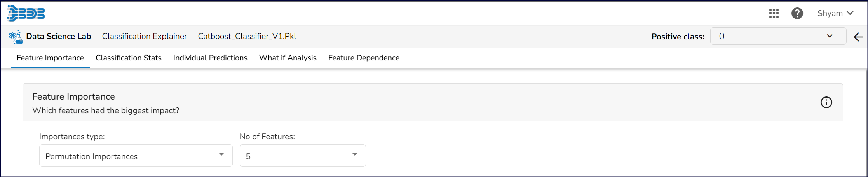This screenshot has width=868, height=177.
Task: Click the Classification Explainer breadcrumb
Action: coord(145,36)
